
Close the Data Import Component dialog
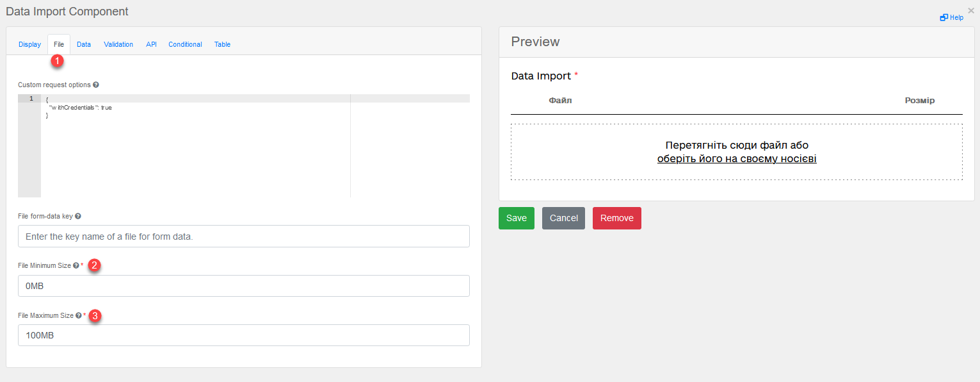[971, 10]
